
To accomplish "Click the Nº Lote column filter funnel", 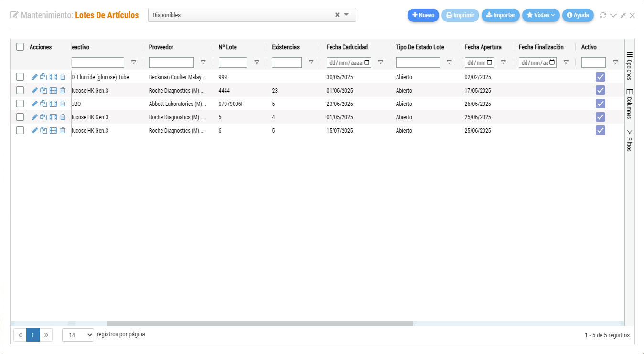I will 257,62.
